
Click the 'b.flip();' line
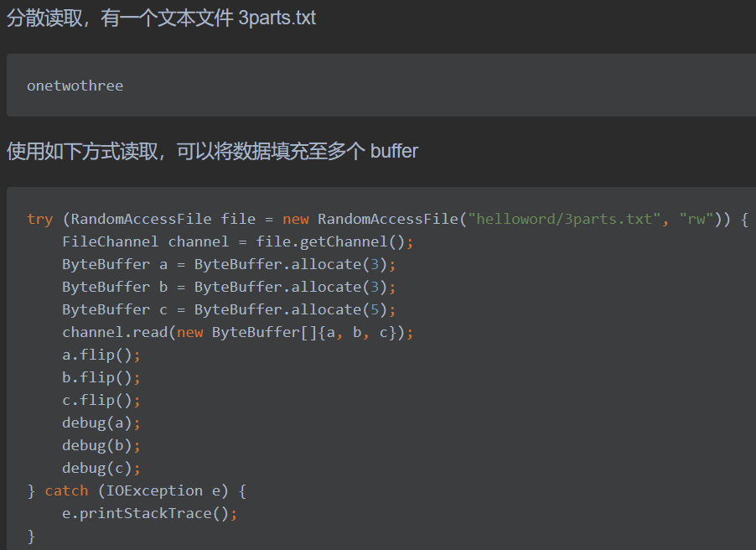(101, 378)
